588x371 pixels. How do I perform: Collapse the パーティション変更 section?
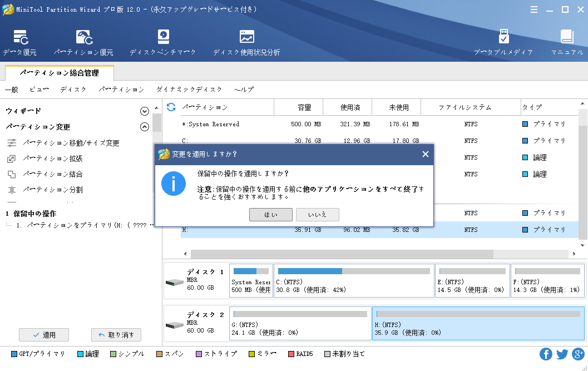[145, 127]
